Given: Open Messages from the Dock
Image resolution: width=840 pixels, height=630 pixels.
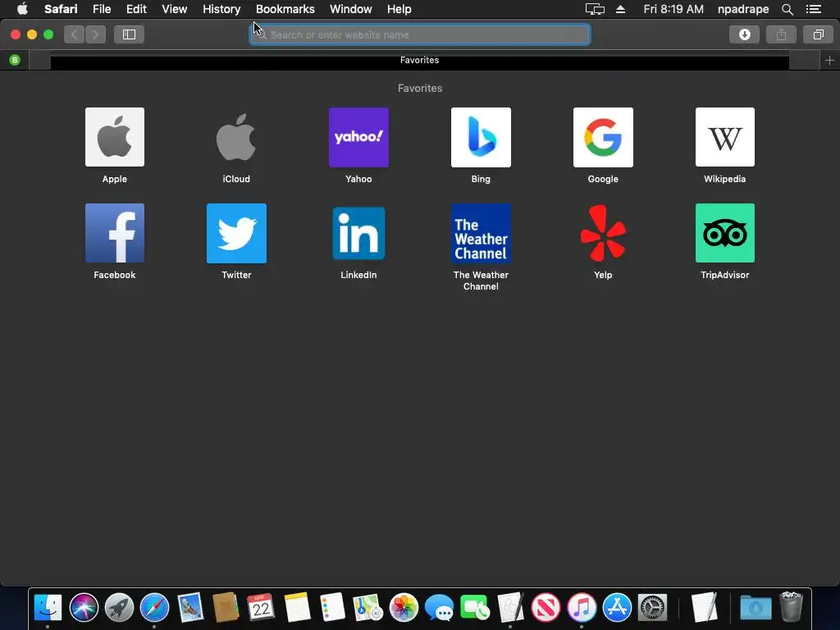Looking at the screenshot, I should pos(439,608).
